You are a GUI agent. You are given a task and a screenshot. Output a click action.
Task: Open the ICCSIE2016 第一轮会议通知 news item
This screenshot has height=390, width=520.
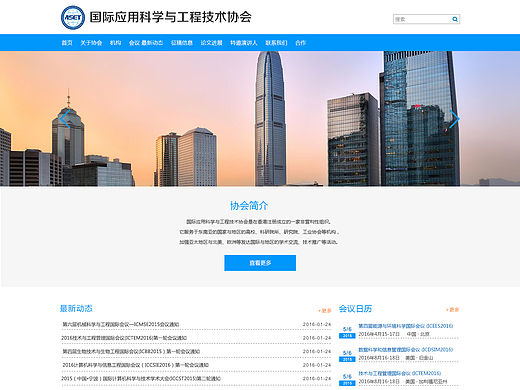click(x=135, y=365)
